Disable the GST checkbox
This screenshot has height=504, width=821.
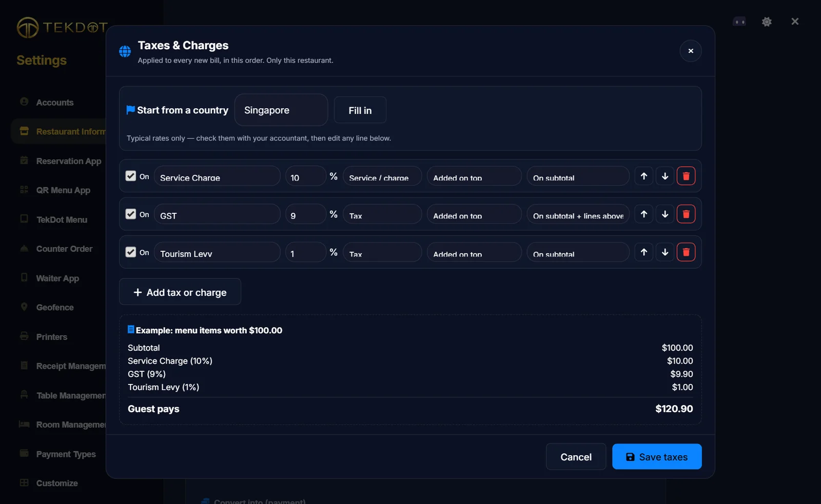pos(131,214)
